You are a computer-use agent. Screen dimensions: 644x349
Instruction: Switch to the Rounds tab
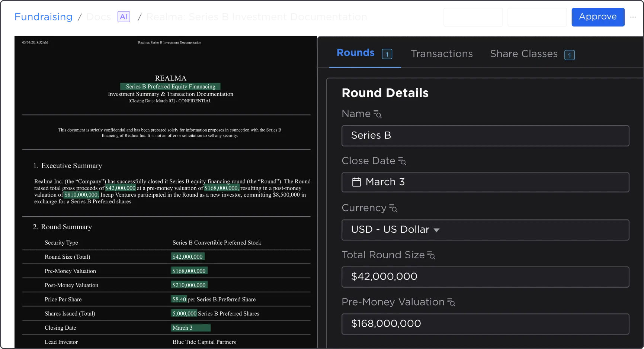(x=356, y=53)
